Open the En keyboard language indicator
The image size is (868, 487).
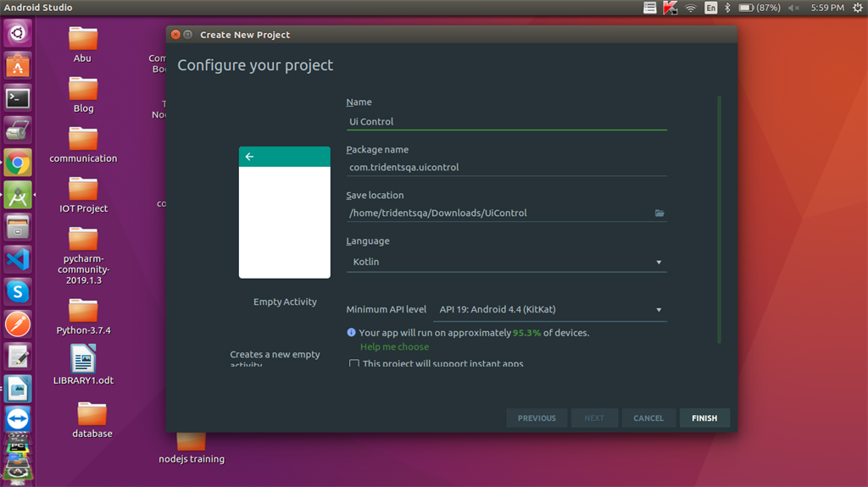pyautogui.click(x=711, y=8)
